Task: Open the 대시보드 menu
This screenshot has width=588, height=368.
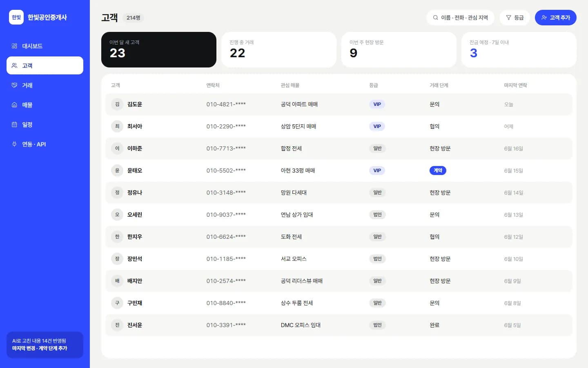Action: click(45, 46)
